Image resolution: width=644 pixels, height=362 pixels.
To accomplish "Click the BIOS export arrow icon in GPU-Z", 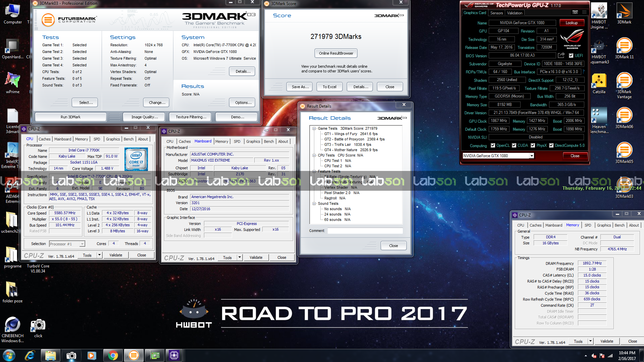I will click(561, 55).
